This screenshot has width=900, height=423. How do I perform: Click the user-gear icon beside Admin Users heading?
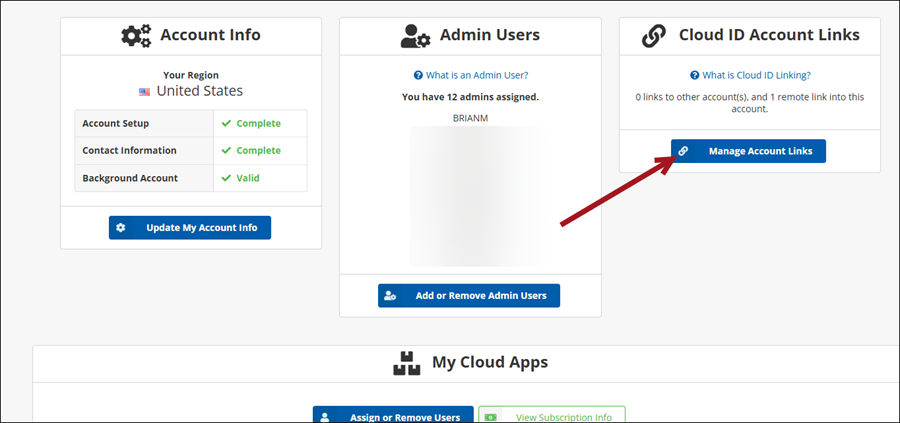pyautogui.click(x=415, y=35)
